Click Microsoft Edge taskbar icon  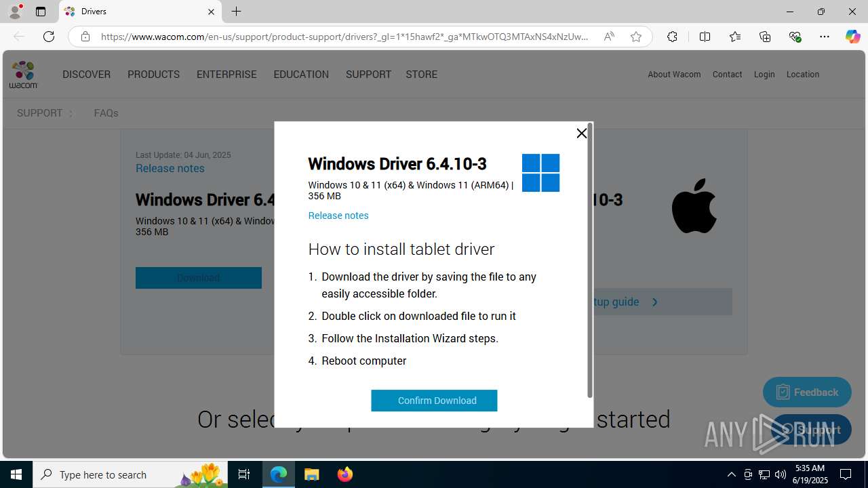pos(279,474)
